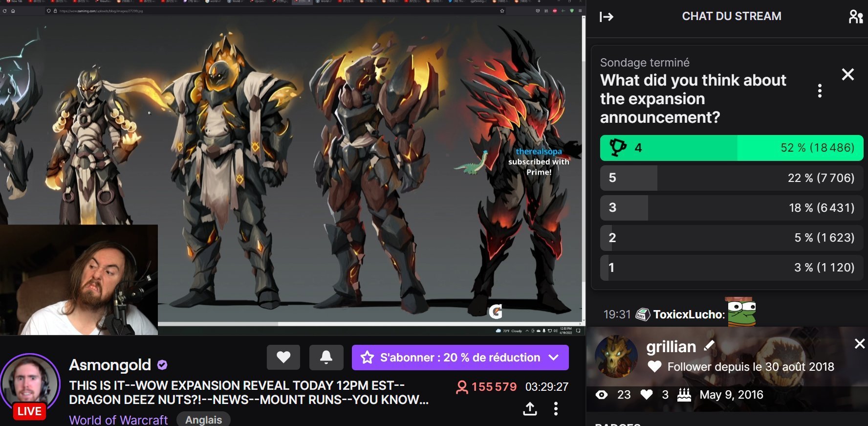Screen dimensions: 868x426
Task: Open the poll three-dot options menu
Action: pos(820,91)
